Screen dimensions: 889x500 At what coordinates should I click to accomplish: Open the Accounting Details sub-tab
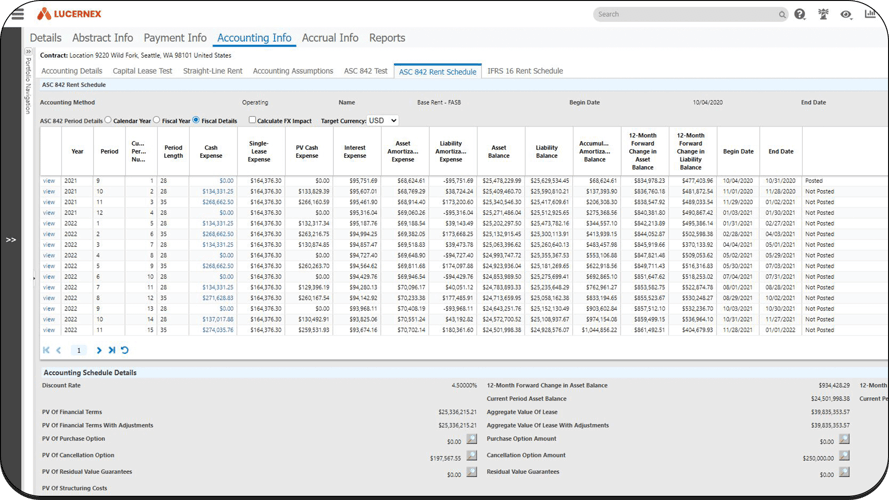click(71, 71)
